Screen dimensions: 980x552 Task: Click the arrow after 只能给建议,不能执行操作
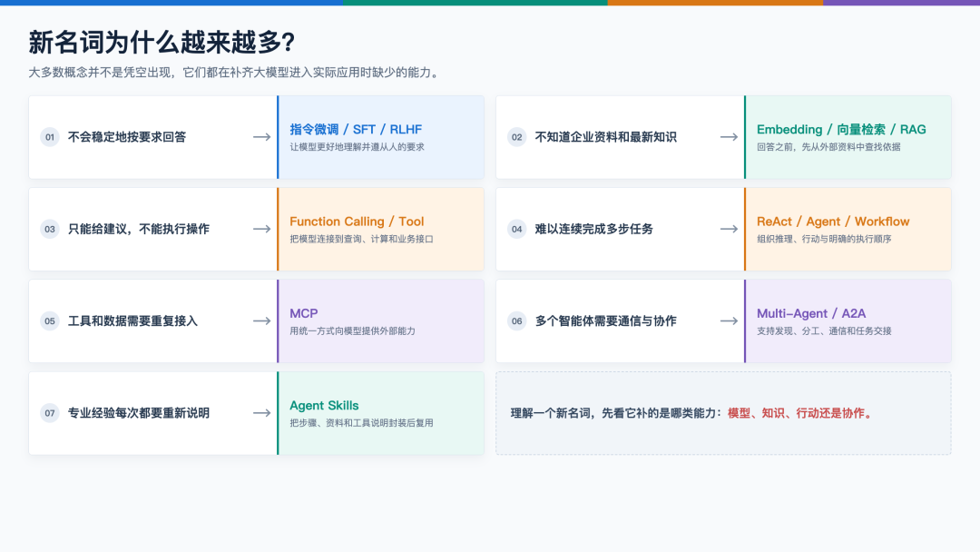click(262, 229)
